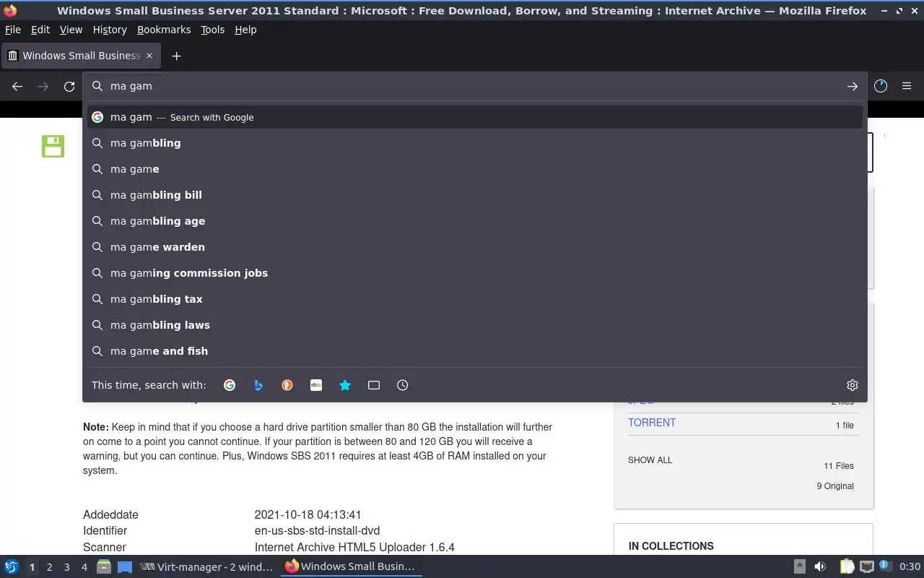
Task: Click the notification tray icon with badge
Action: [x=886, y=566]
